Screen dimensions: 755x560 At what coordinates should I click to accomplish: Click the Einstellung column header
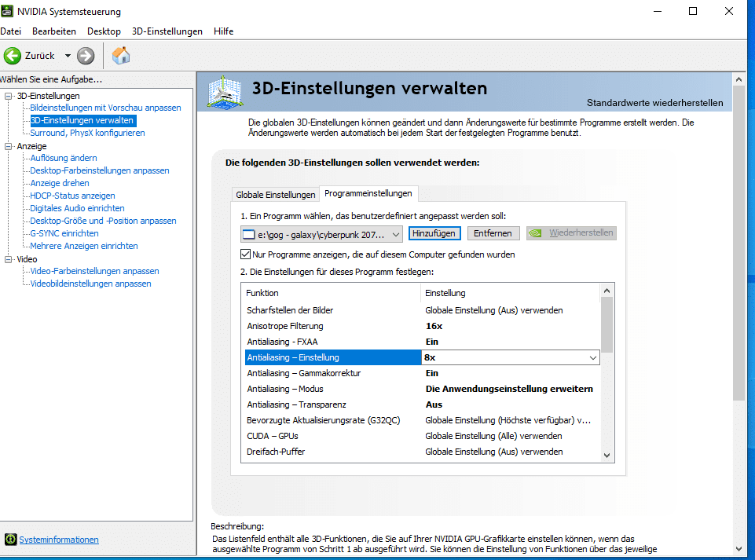(x=511, y=293)
